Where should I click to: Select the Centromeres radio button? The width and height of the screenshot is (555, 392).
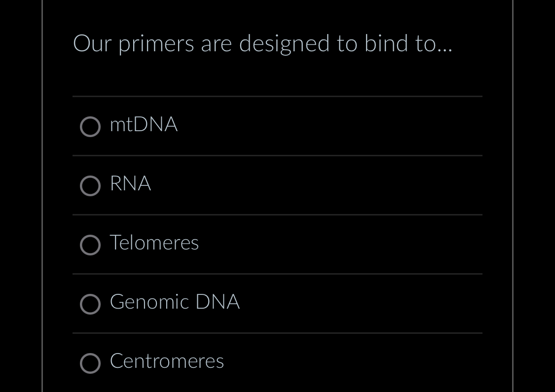coord(90,363)
